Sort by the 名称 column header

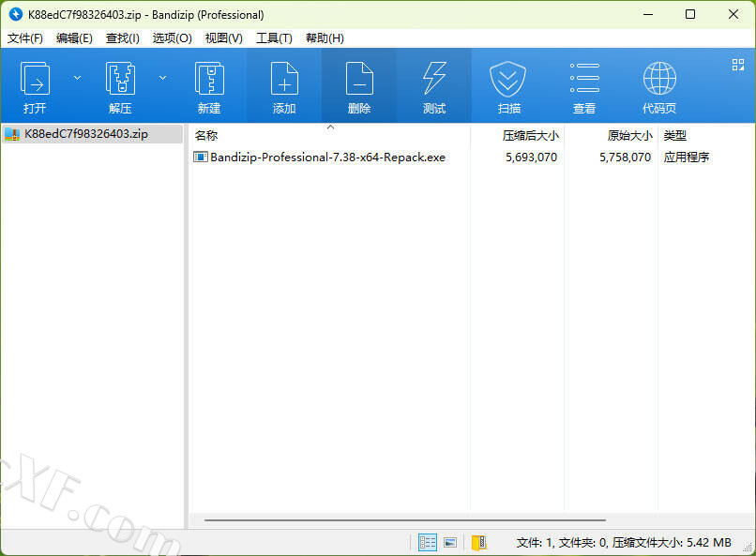(330, 135)
